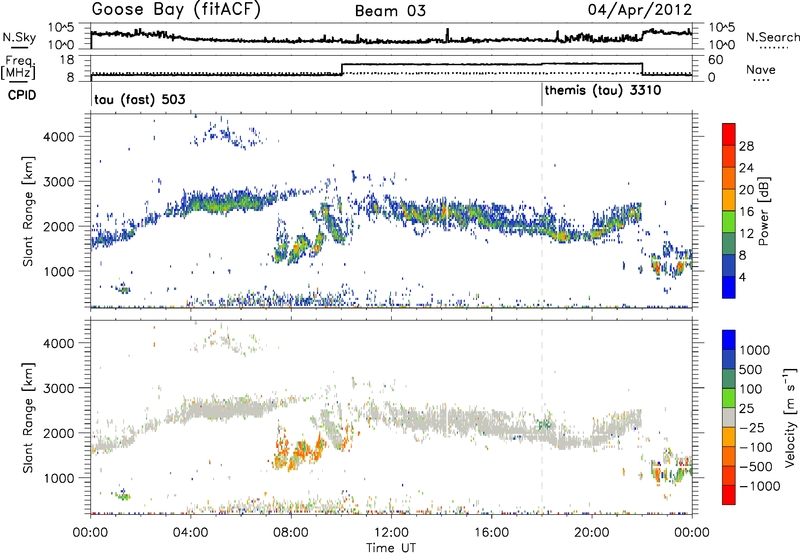The width and height of the screenshot is (800, 554).
Task: Click the orange negative-velocity echo patch near 08:00
Action: coord(298,453)
